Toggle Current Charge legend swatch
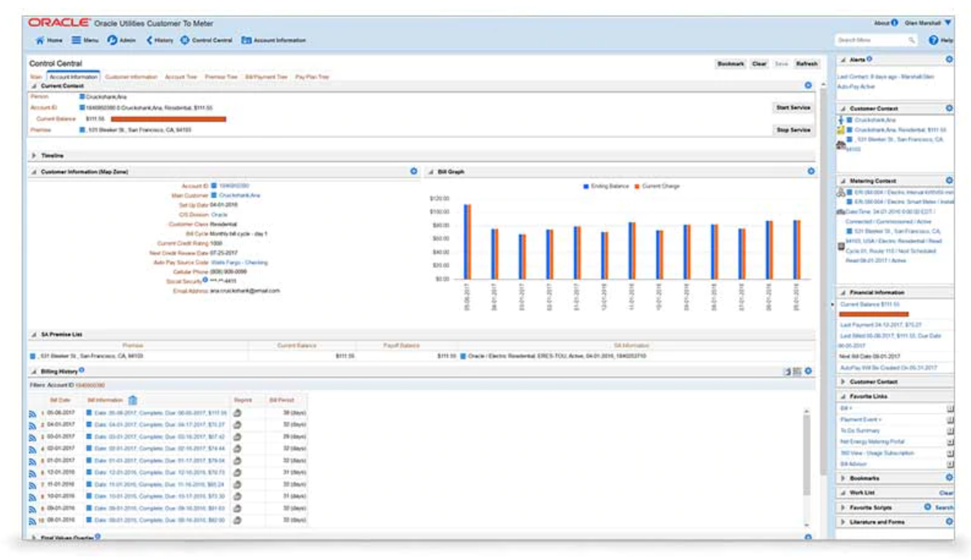Screen dimensions: 971x560 pyautogui.click(x=637, y=186)
